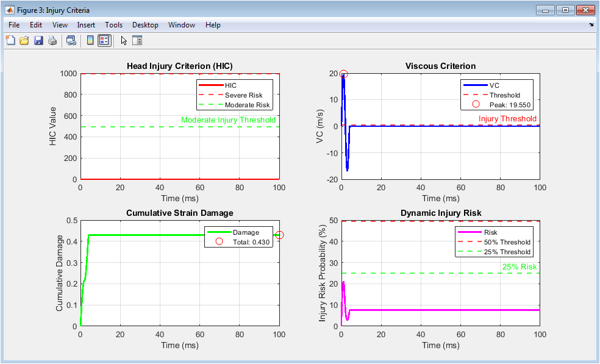
Task: Select the Viscous Criterion plot title
Action: point(440,66)
